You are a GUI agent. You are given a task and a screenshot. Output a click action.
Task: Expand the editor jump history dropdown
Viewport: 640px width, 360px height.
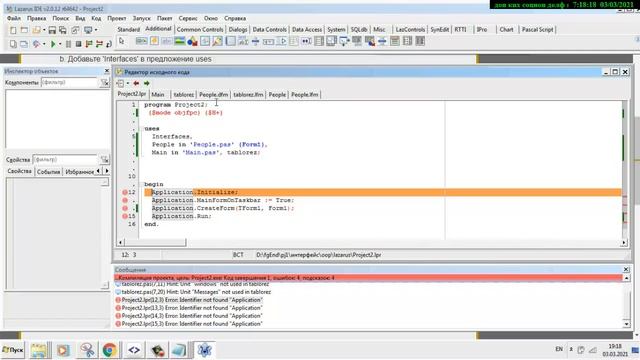tap(128, 83)
